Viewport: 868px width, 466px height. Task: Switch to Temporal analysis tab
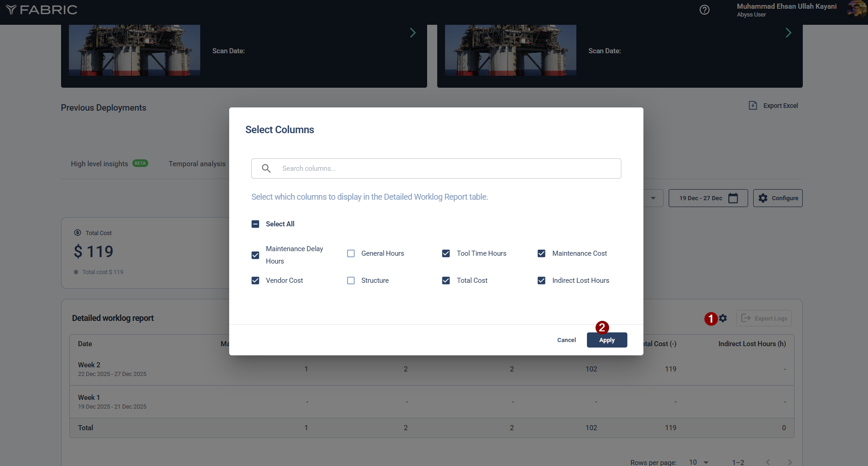click(197, 164)
